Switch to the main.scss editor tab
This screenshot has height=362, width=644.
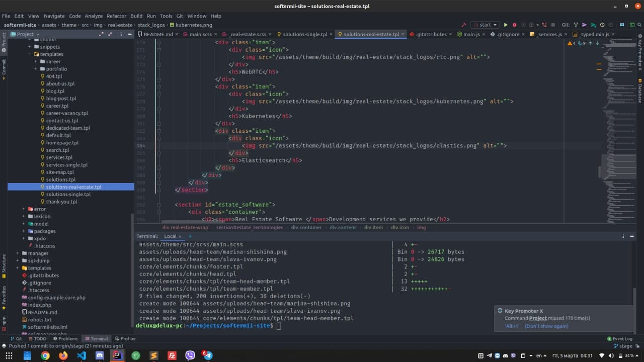[x=201, y=34]
